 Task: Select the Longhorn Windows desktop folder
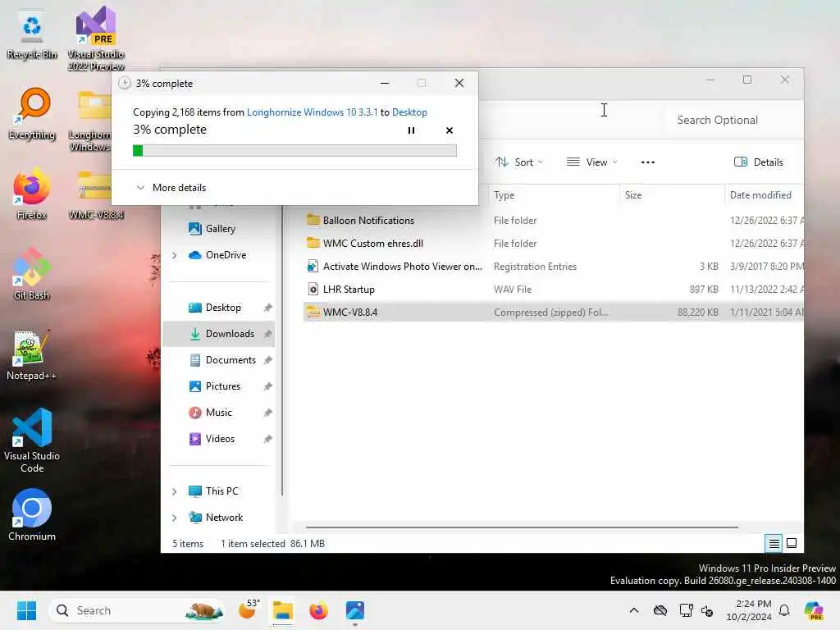[x=91, y=122]
